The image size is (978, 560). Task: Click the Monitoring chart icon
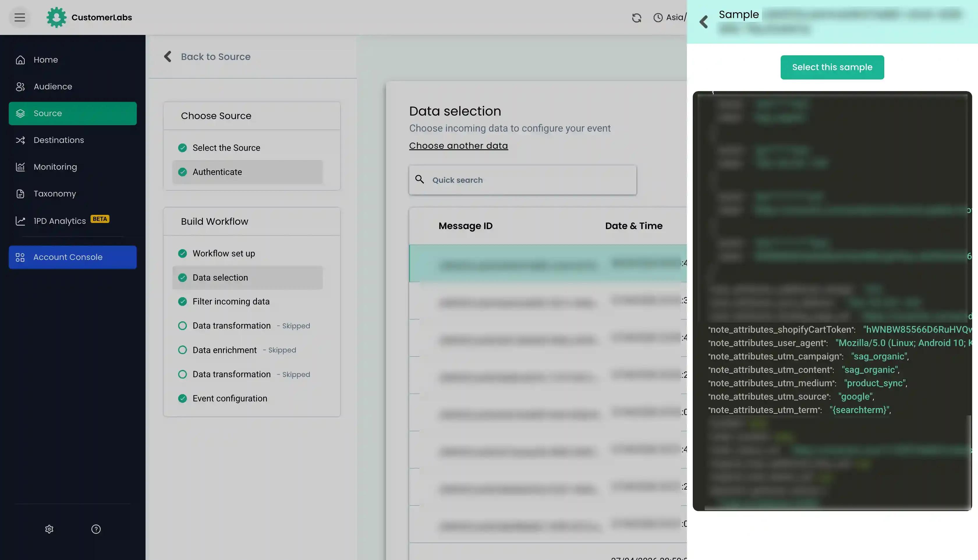(20, 167)
